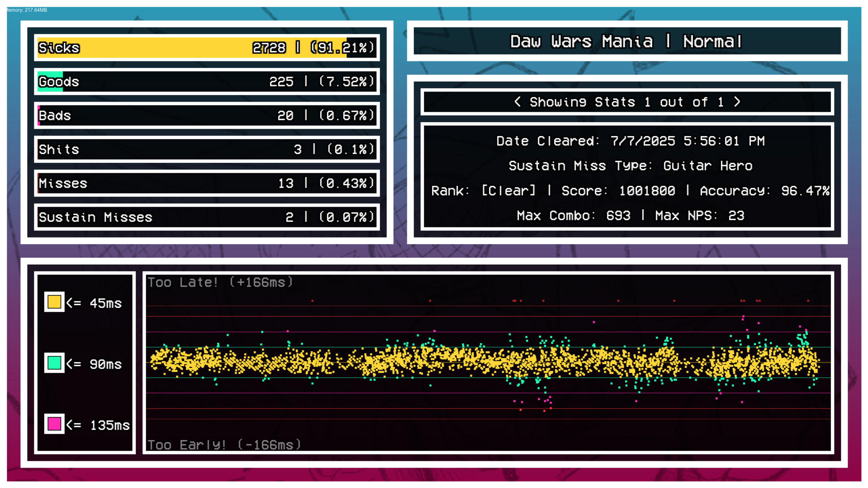Click the Too Late label on the chart

219,282
